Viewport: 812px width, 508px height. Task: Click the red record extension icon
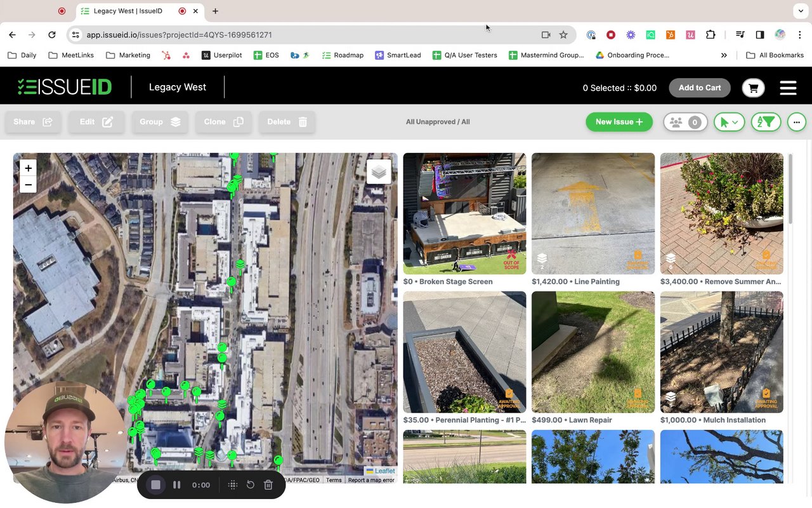611,35
